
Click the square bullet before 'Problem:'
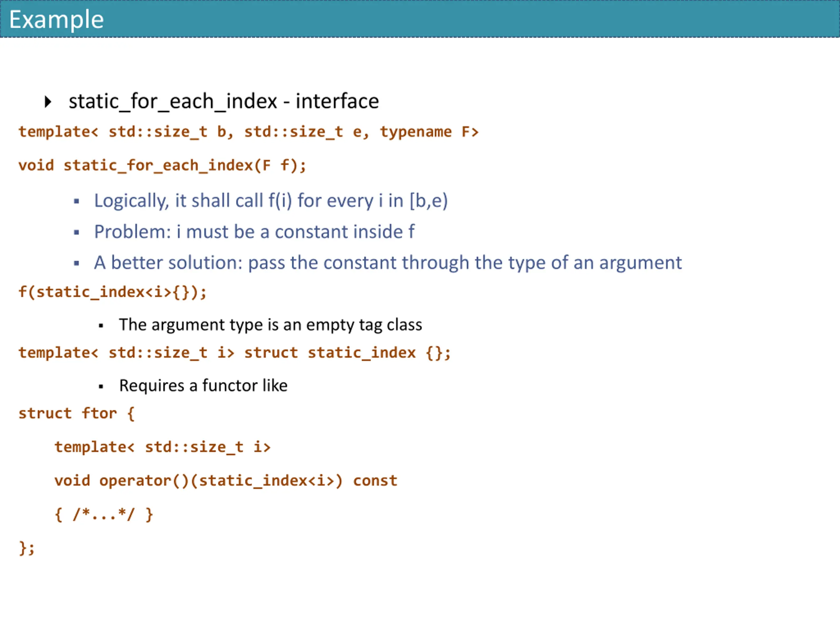(77, 232)
